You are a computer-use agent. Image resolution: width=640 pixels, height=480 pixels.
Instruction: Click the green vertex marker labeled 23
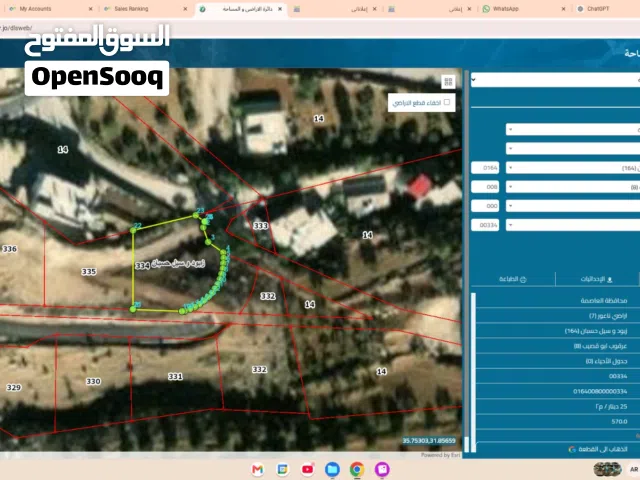[196, 216]
